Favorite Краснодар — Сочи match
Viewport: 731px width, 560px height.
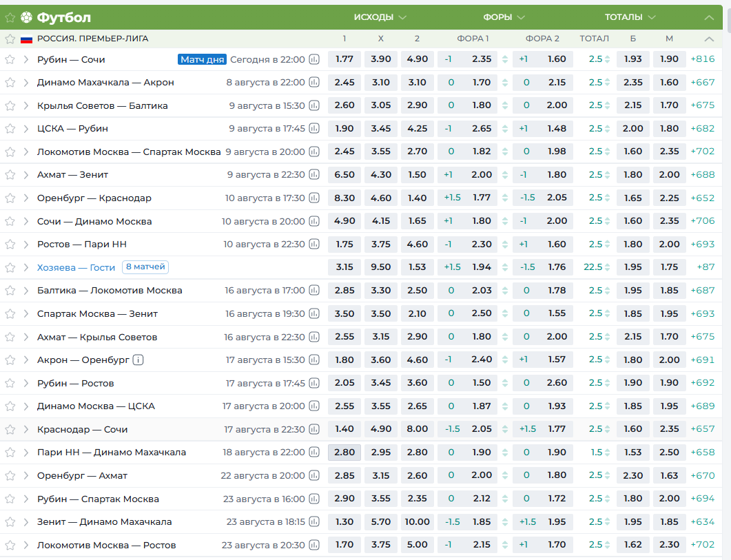pyautogui.click(x=10, y=429)
